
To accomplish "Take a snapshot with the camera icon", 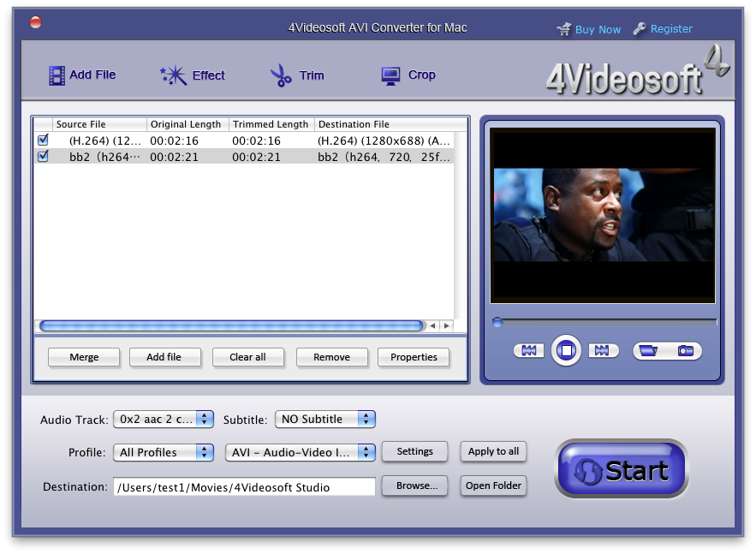I will coord(685,350).
